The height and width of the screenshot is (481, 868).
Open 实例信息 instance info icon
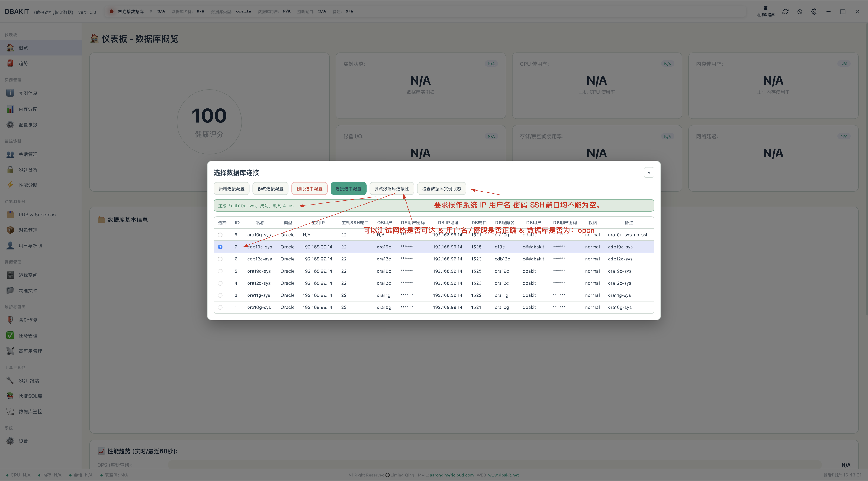pos(11,93)
